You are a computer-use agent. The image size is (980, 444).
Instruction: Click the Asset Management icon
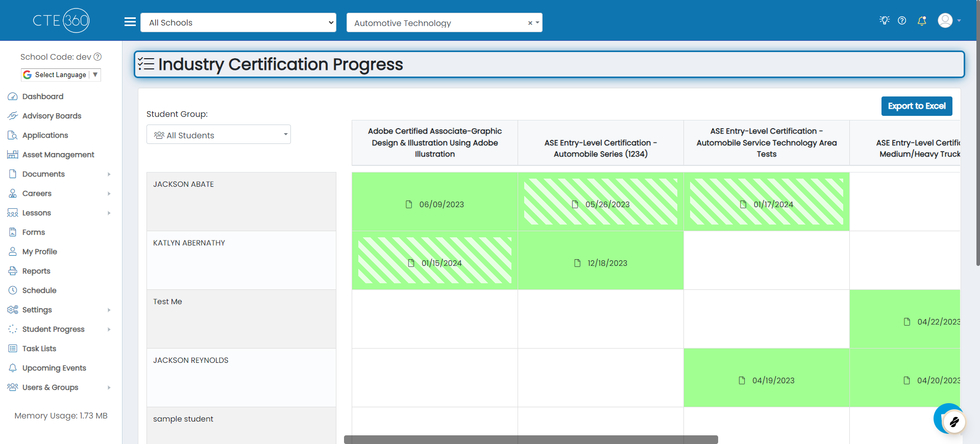[x=13, y=155]
